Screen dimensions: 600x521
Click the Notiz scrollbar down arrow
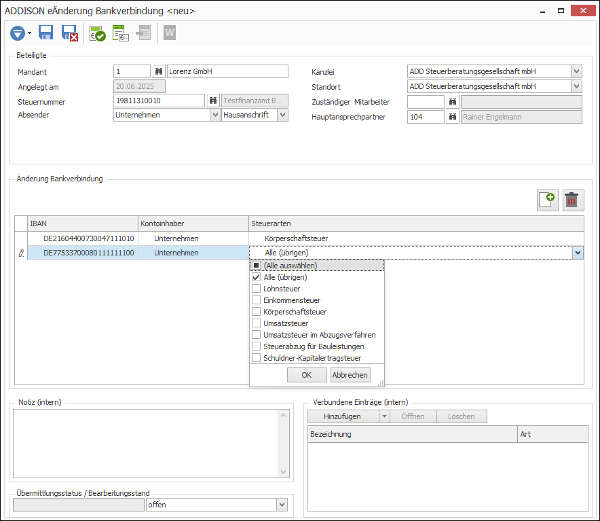point(283,472)
